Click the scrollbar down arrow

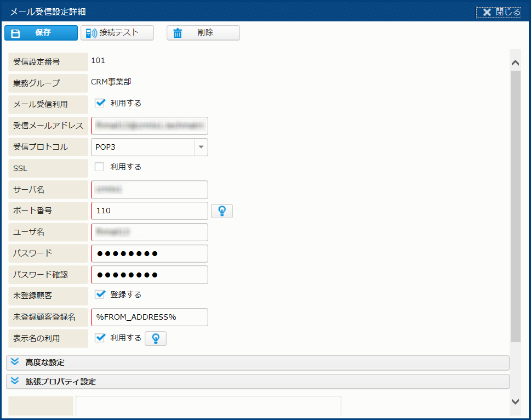point(515,402)
